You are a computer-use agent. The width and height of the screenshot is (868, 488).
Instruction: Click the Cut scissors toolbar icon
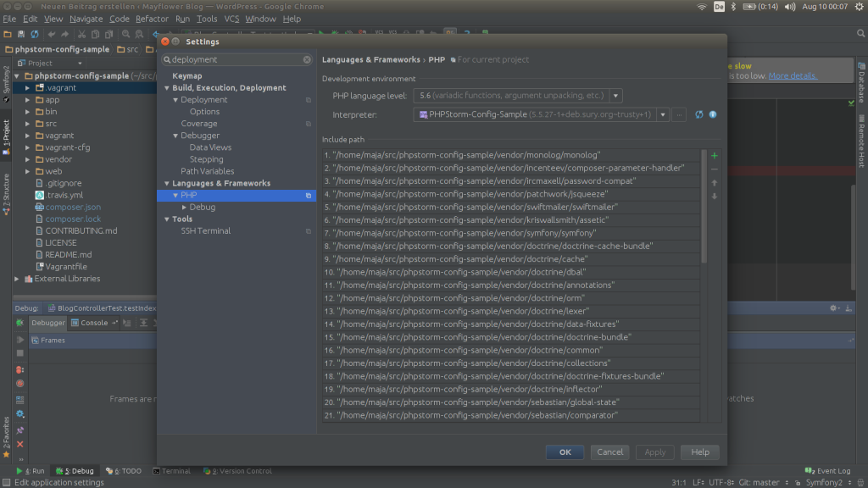[x=82, y=34]
